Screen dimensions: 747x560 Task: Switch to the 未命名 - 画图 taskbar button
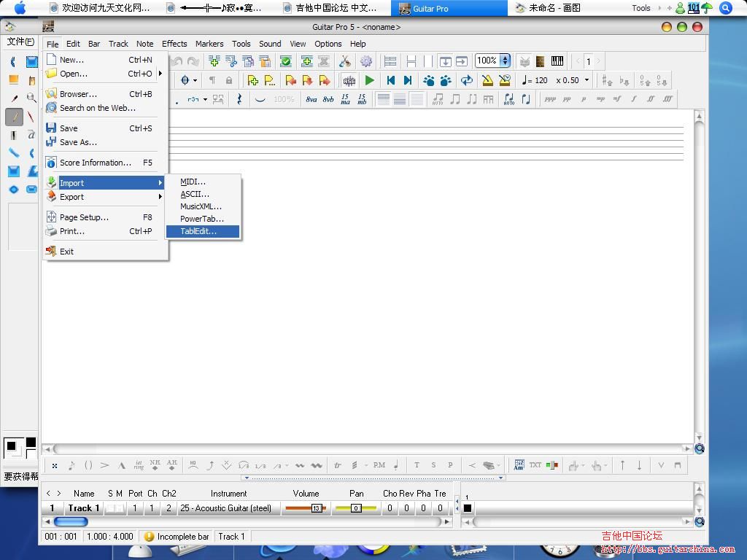point(549,8)
